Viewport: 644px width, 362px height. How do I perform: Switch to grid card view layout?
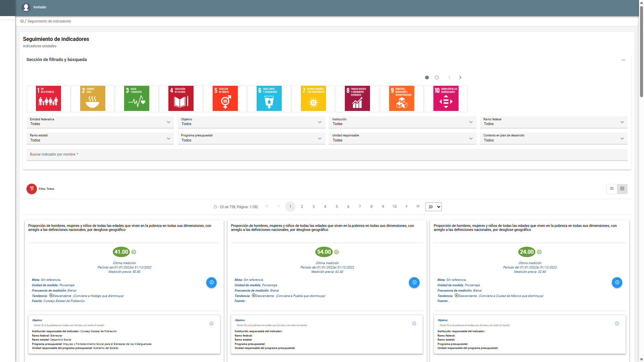[x=622, y=189]
